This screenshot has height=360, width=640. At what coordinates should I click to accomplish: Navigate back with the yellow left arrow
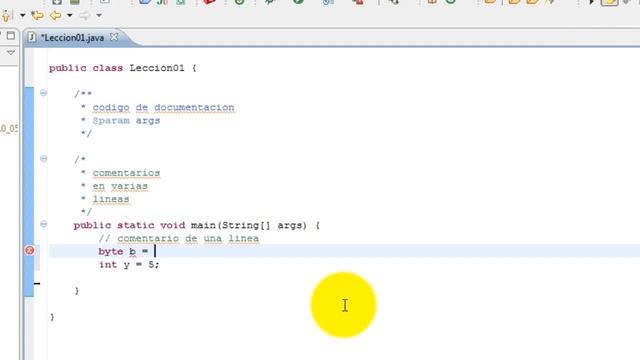(56, 16)
